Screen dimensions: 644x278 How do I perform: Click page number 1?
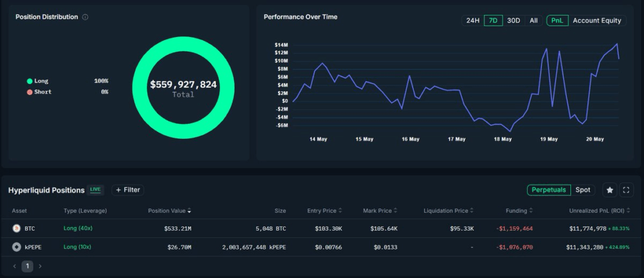[x=28, y=266]
